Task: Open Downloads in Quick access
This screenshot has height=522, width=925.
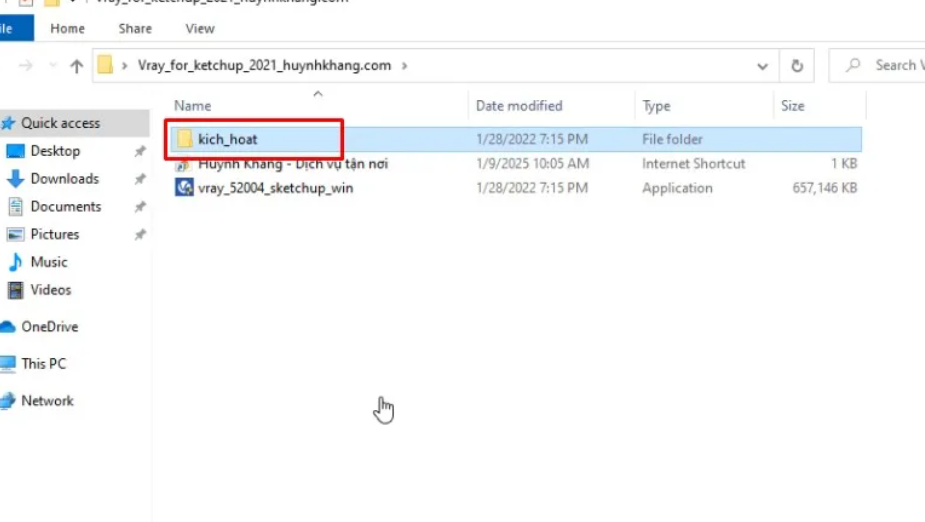Action: point(64,179)
